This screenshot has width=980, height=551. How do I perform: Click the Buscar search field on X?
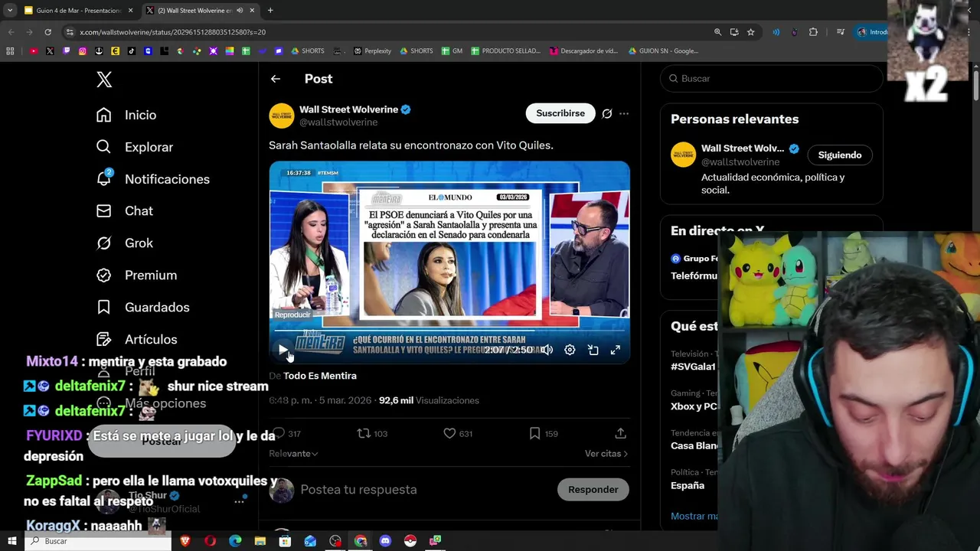pos(772,78)
